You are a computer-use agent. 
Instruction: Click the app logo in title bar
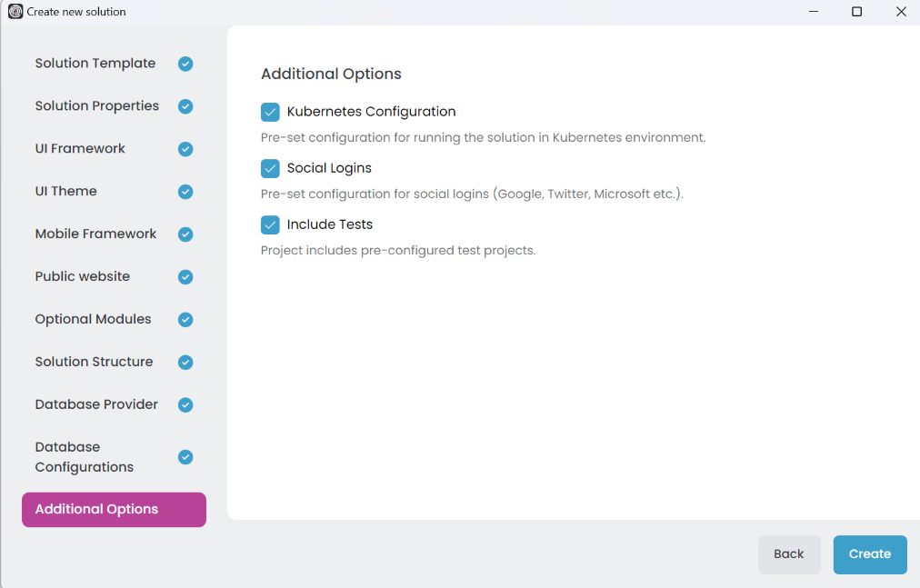point(15,12)
